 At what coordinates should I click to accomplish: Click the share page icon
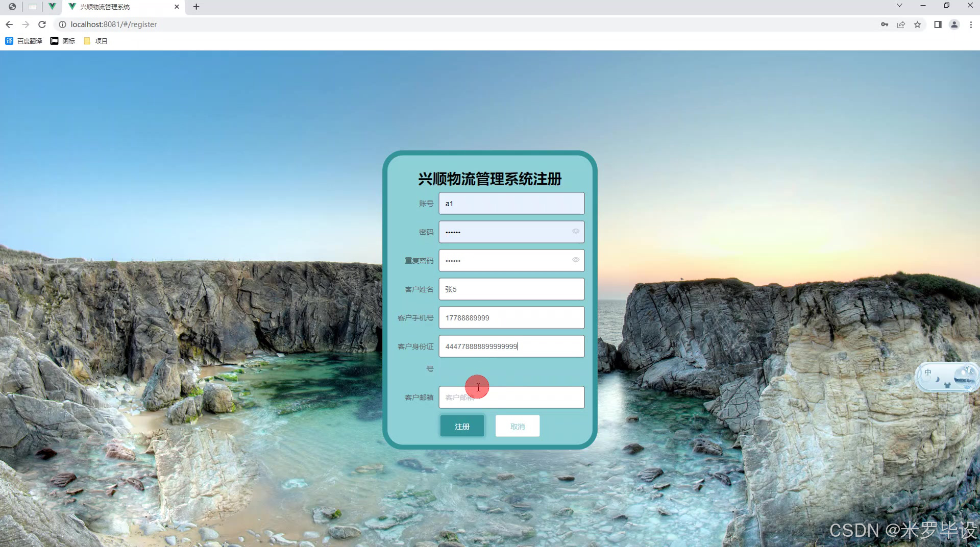tap(901, 24)
